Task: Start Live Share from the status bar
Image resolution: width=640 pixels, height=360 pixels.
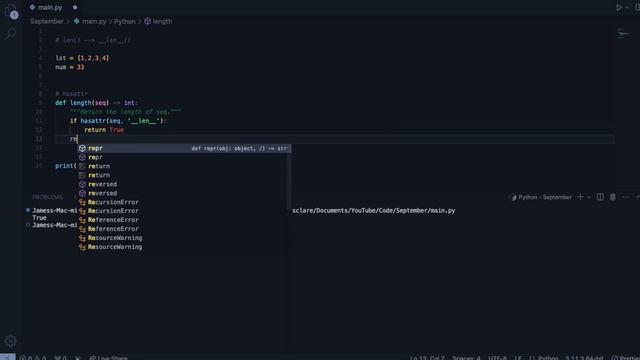Action: click(x=109, y=358)
